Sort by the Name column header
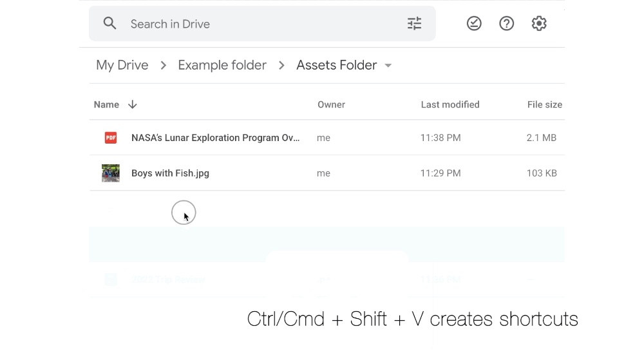Screen dimensions: 644x362 click(x=106, y=104)
